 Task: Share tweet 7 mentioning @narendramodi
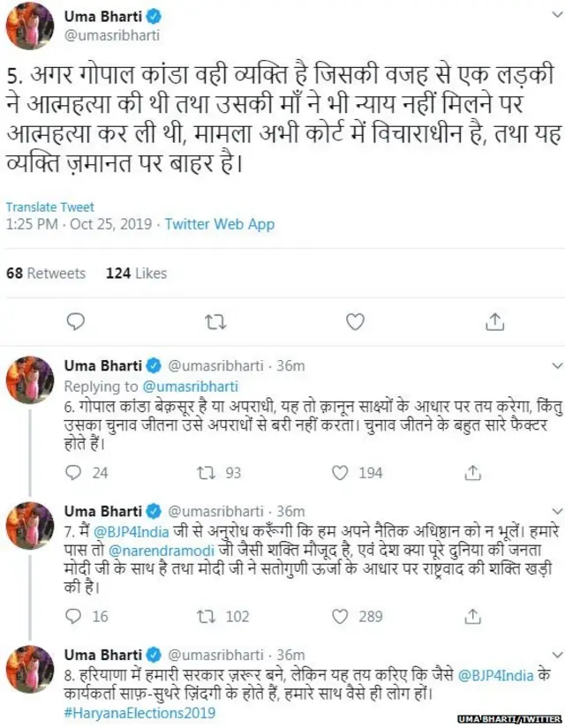click(x=472, y=617)
